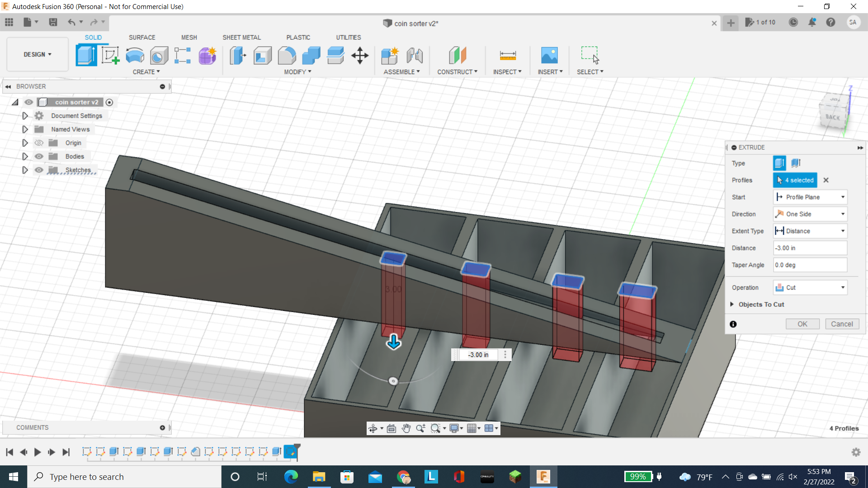Open the SHEET METAL tab

[242, 37]
